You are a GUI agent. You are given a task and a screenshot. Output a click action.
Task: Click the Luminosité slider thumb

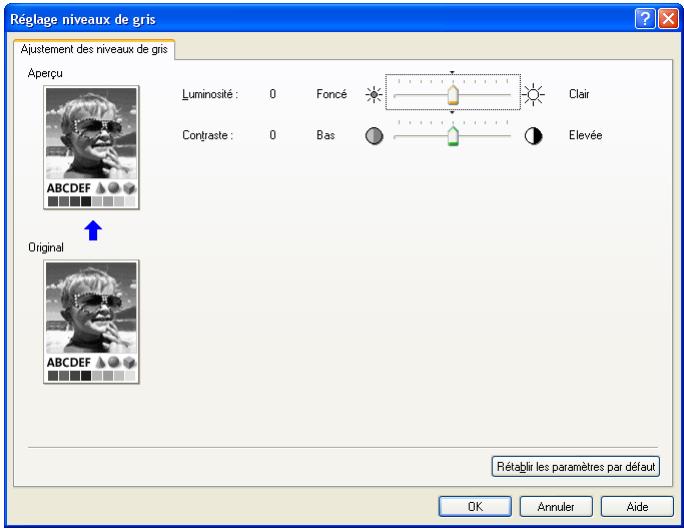pos(453,95)
